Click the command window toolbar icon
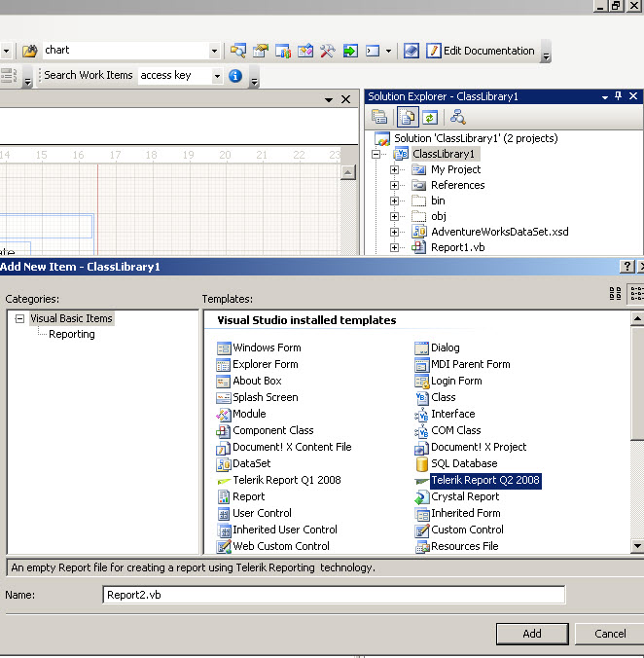This screenshot has width=644, height=658. click(x=373, y=51)
